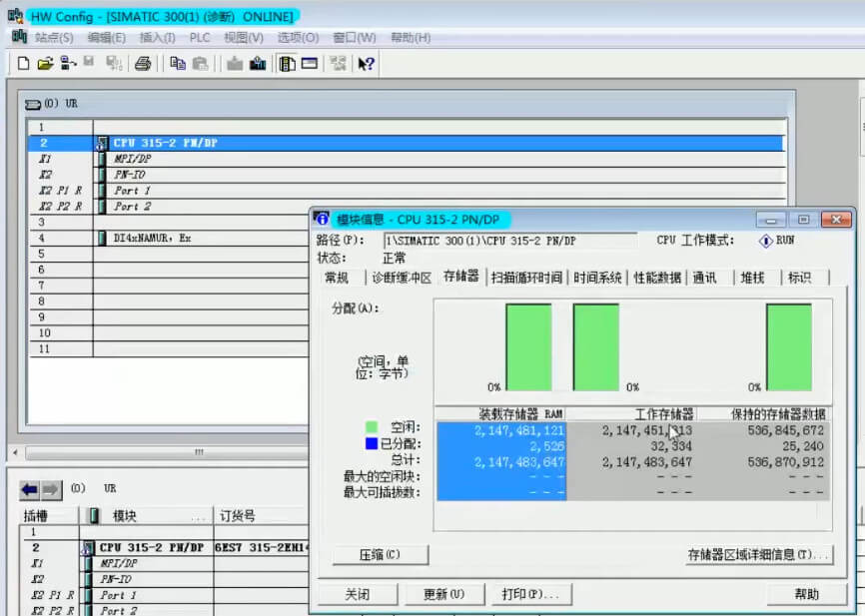Click the blue 已分配 legend swatch
Image resolution: width=865 pixels, height=616 pixels.
[372, 443]
